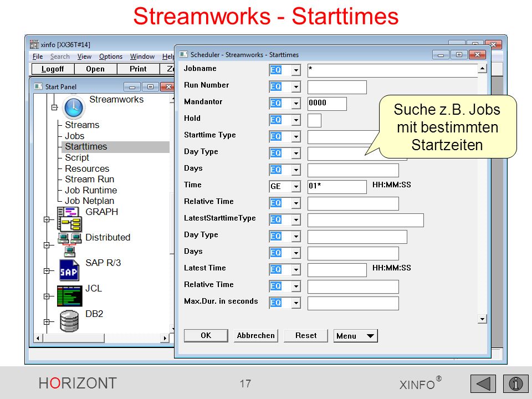Image resolution: width=532 pixels, height=399 pixels.
Task: Click the Scheduler dialog title bar icon
Action: (x=183, y=54)
